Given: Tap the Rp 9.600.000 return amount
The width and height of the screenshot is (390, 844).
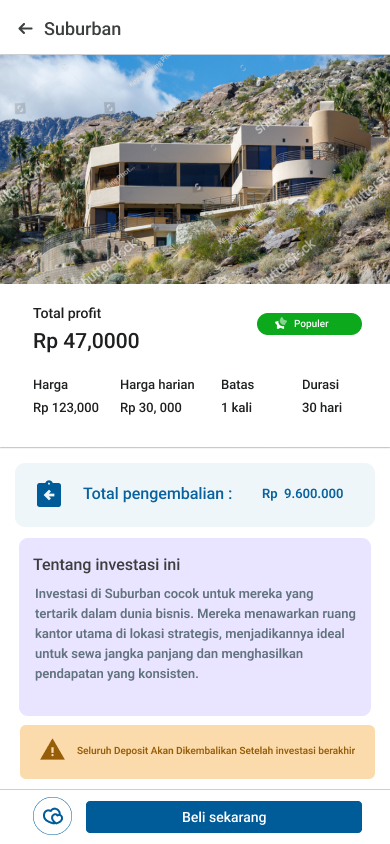Looking at the screenshot, I should [x=302, y=494].
